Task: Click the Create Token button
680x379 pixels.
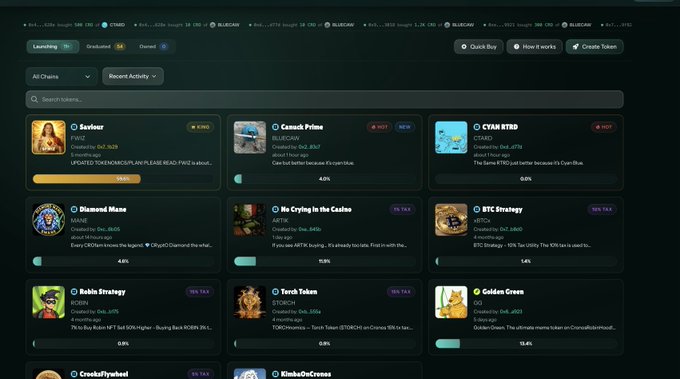Action: [595, 46]
